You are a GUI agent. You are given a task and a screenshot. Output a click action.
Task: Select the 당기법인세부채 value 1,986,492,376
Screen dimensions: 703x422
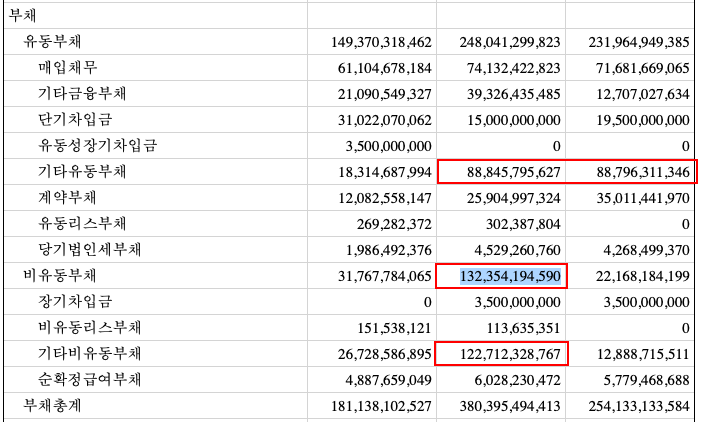coord(388,250)
